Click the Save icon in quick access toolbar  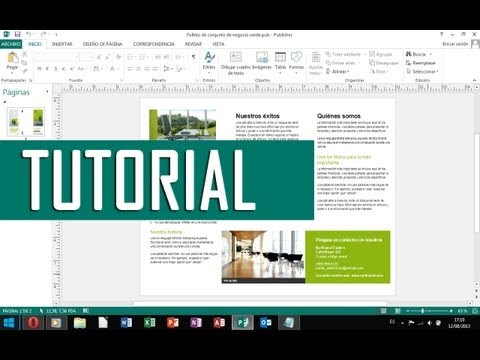click(18, 34)
